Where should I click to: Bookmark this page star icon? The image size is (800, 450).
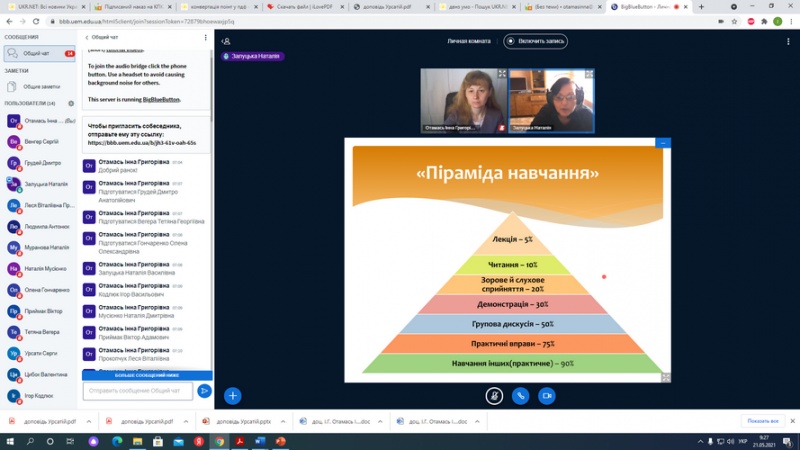coord(735,21)
